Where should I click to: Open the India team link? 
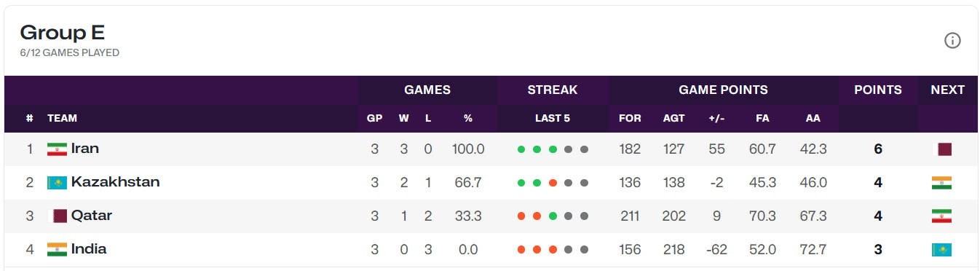click(x=89, y=249)
